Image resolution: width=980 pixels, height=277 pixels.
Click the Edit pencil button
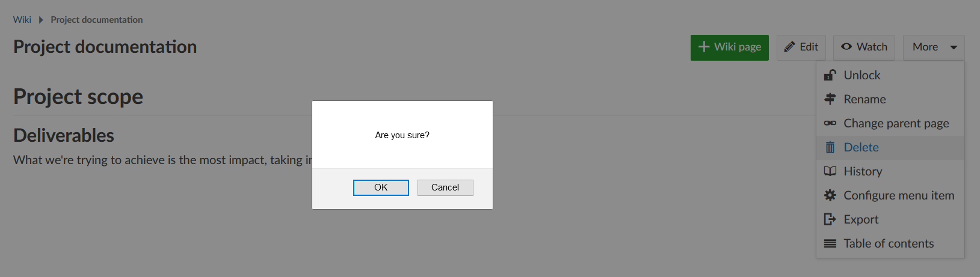coord(801,47)
